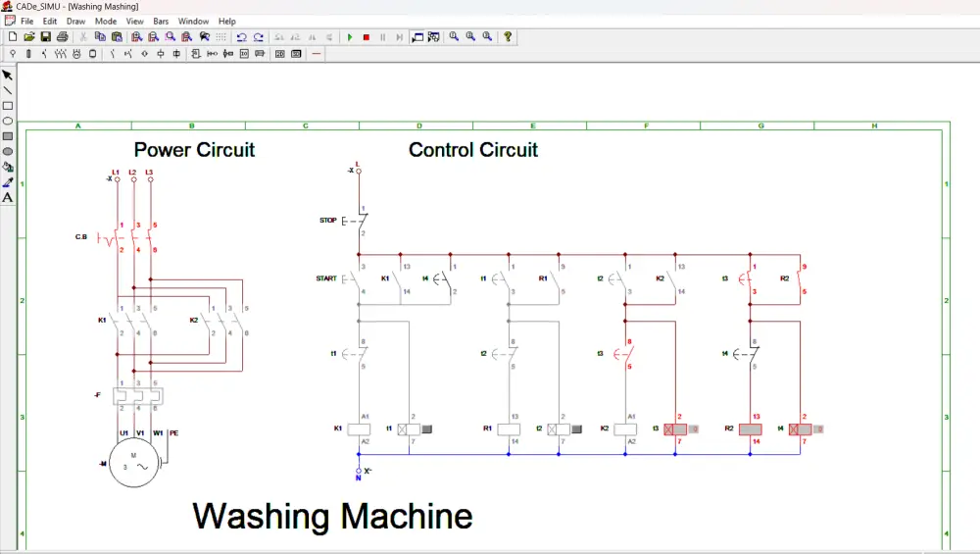This screenshot has height=554, width=980.
Task: Open circuit breaker switch components icon
Action: [x=44, y=54]
